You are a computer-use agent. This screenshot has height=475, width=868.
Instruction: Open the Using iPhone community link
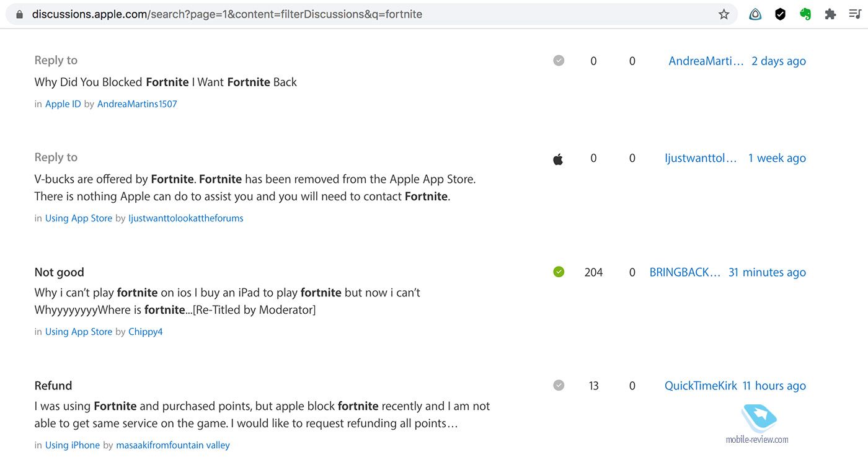click(73, 445)
